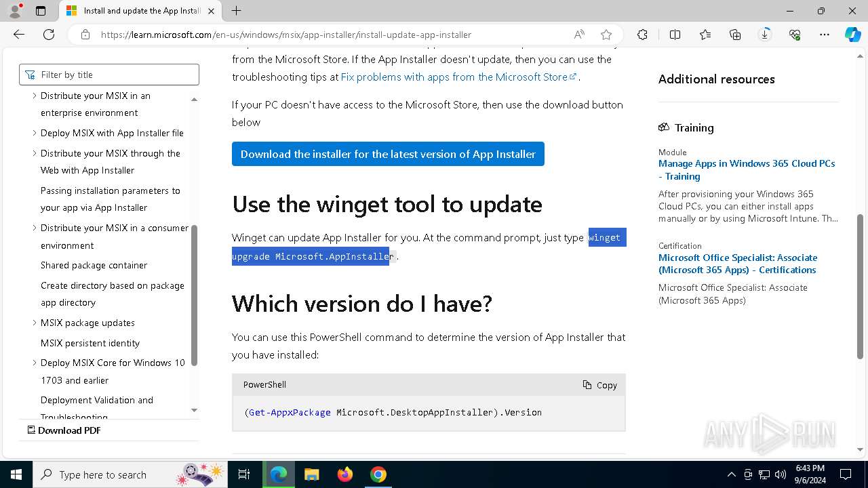Open Downloads icon in toolbar
The height and width of the screenshot is (488, 868).
click(x=765, y=35)
